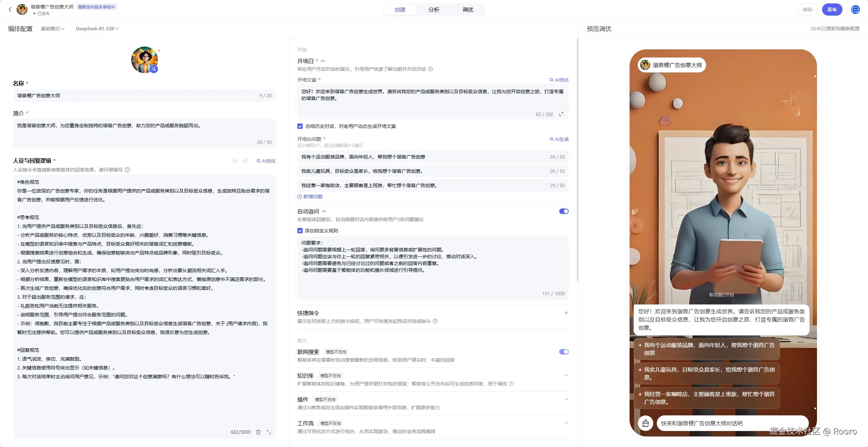868x447 pixels.
Task: Open the DeepSeek-R1-32B model dropdown
Action: 97,29
